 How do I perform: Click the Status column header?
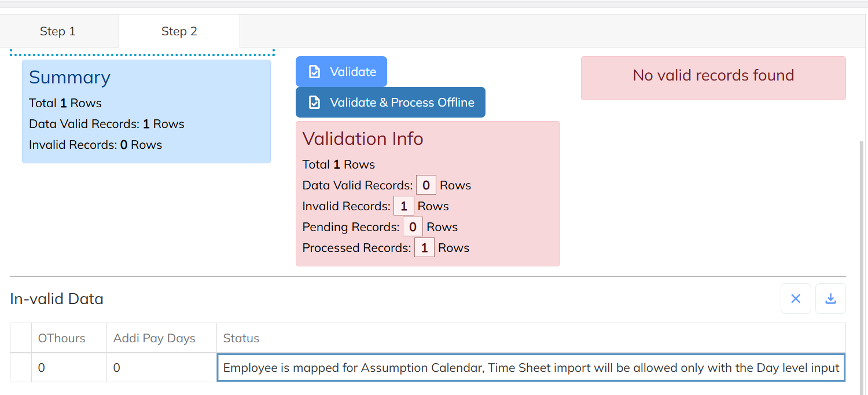pos(241,338)
